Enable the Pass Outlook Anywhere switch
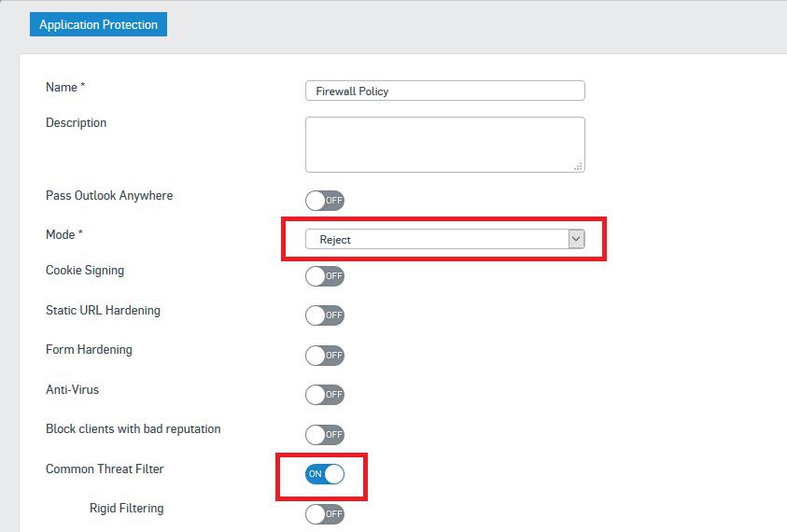Image resolution: width=787 pixels, height=532 pixels. click(x=325, y=201)
